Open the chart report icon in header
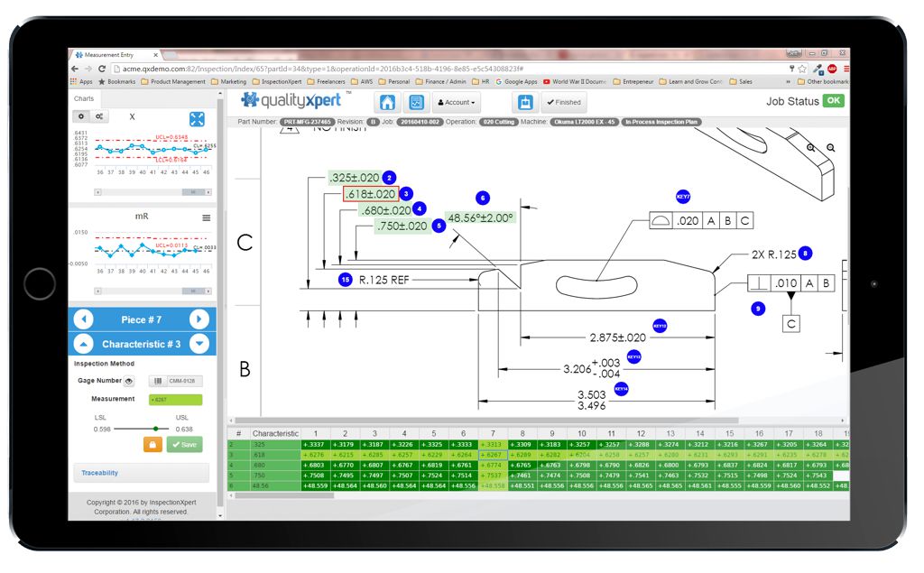Screen dimensions: 924x573 (416, 103)
